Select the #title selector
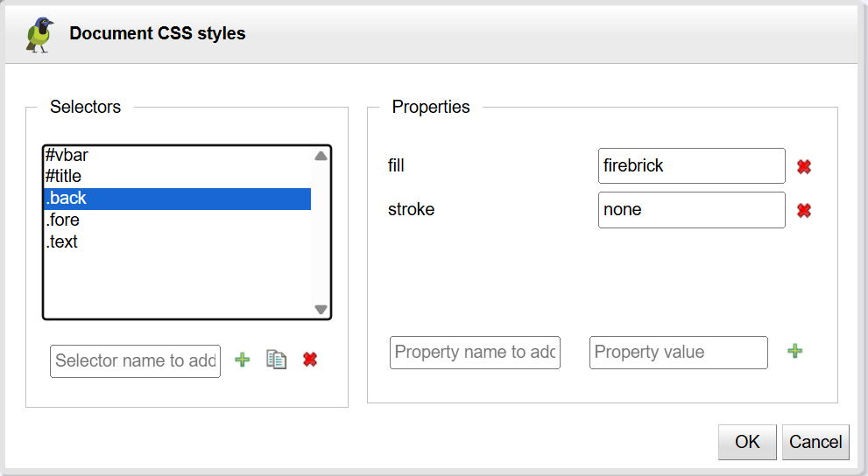This screenshot has height=476, width=868. click(63, 176)
